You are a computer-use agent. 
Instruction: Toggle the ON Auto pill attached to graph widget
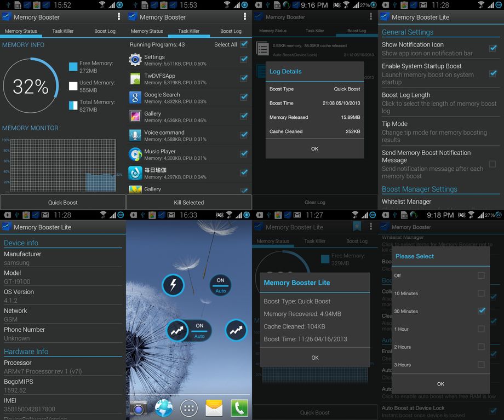click(199, 331)
